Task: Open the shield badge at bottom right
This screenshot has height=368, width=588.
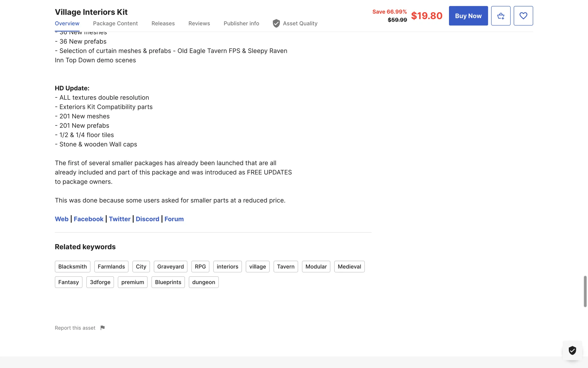Action: click(572, 350)
